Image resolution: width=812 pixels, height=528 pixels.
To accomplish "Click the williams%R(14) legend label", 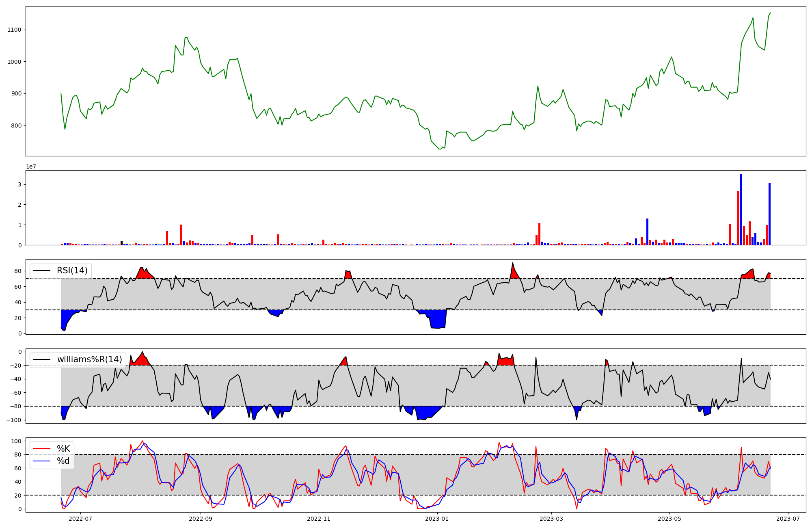I will (x=89, y=359).
